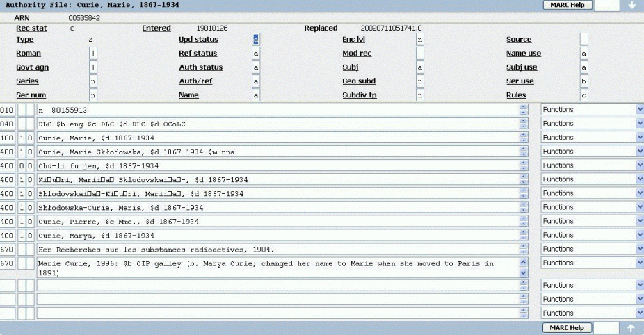The width and height of the screenshot is (644, 335).
Task: Click the down arrow icon beside top MARC Help
Action: click(631, 6)
